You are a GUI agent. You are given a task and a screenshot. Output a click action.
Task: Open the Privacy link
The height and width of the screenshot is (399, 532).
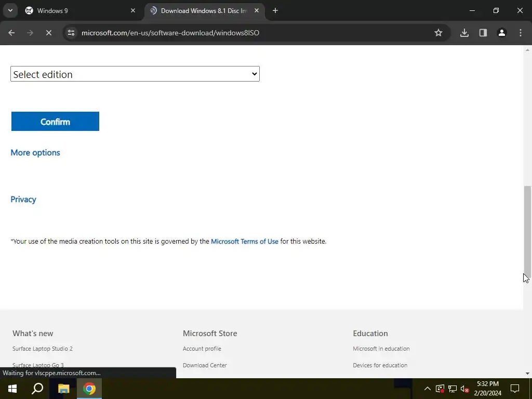coord(23,199)
